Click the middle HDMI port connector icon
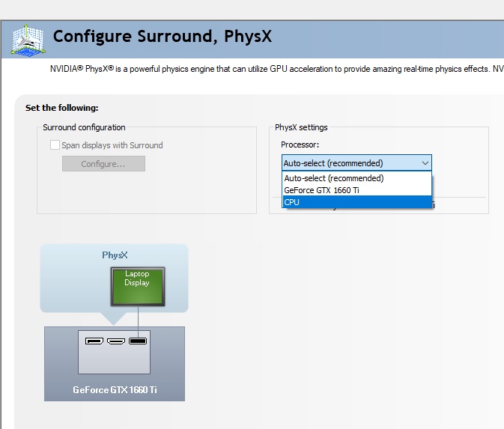504x429 pixels. pyautogui.click(x=116, y=341)
